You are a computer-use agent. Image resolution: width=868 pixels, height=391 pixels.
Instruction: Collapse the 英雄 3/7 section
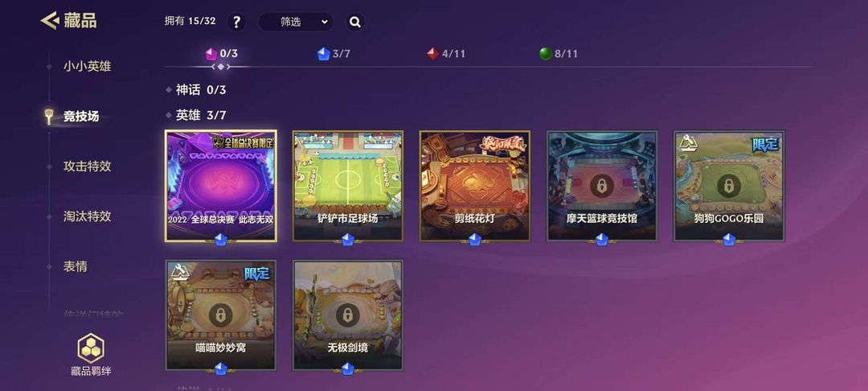(197, 115)
